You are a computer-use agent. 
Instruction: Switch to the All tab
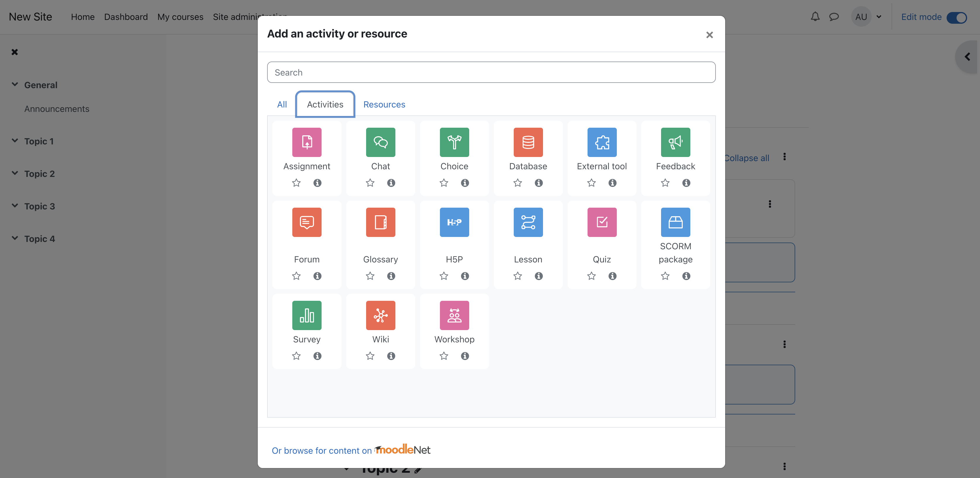pos(282,104)
